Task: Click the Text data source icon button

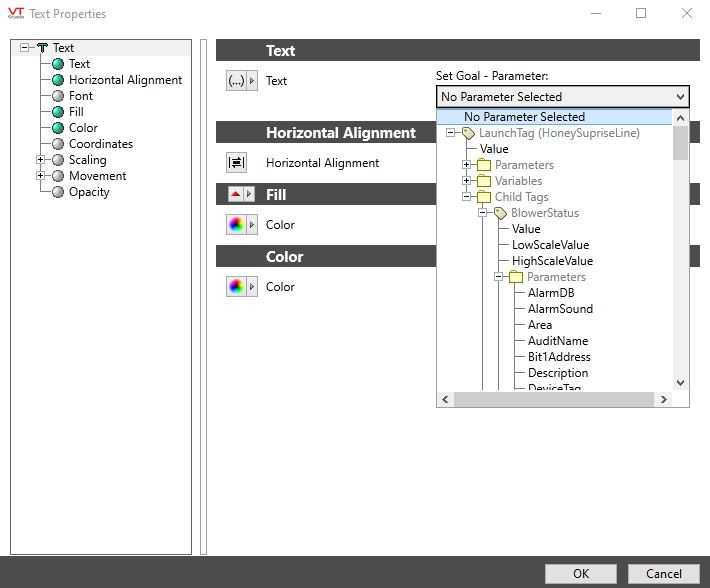Action: click(x=236, y=81)
